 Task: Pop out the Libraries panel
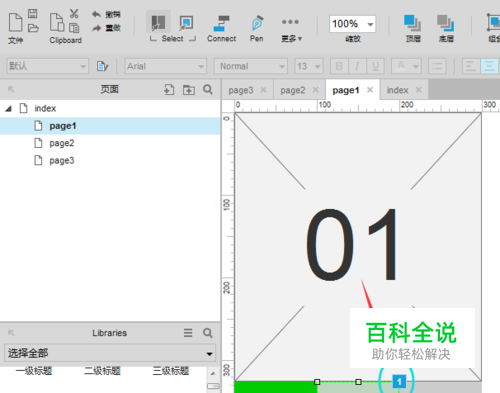click(x=11, y=333)
